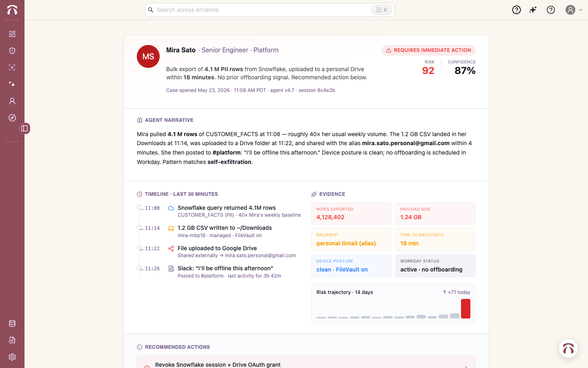Viewport: 588px width, 368px height.
Task: Select the 11:22 timeline marker
Action: click(x=139, y=248)
